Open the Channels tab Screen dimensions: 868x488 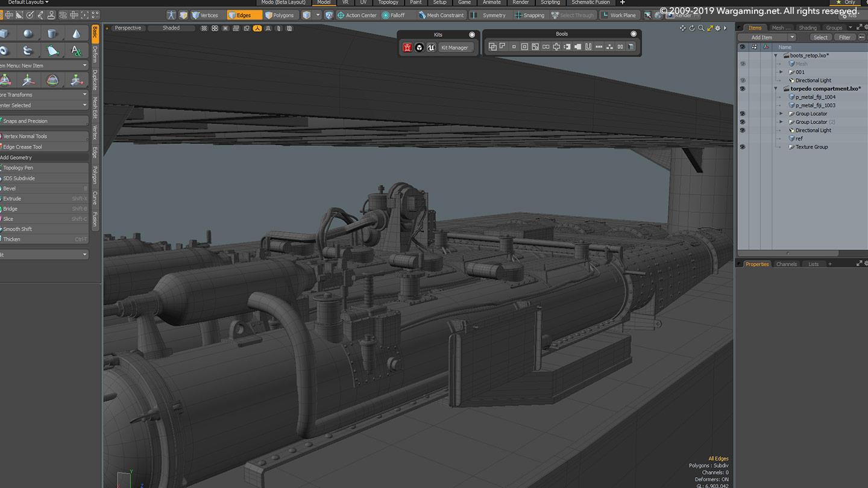(x=786, y=264)
